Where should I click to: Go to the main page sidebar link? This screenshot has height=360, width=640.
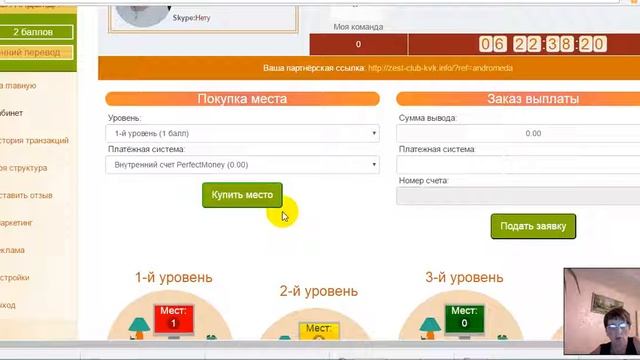pyautogui.click(x=18, y=86)
